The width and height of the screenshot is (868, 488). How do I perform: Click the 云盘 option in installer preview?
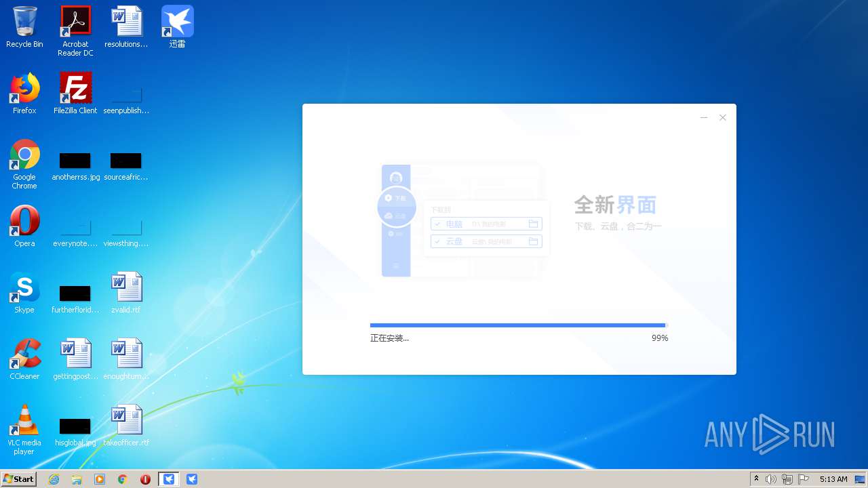tap(486, 241)
